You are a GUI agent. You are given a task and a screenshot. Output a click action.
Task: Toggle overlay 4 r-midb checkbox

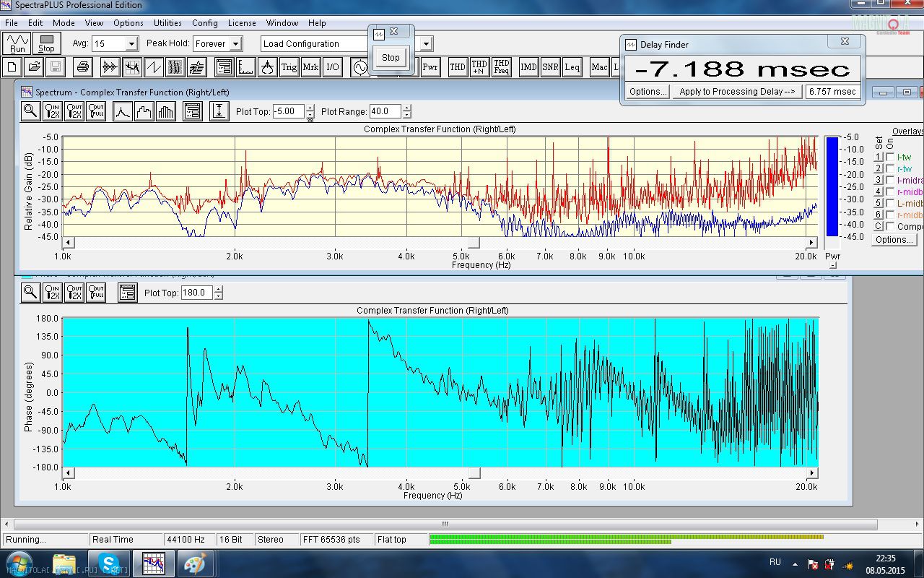890,191
